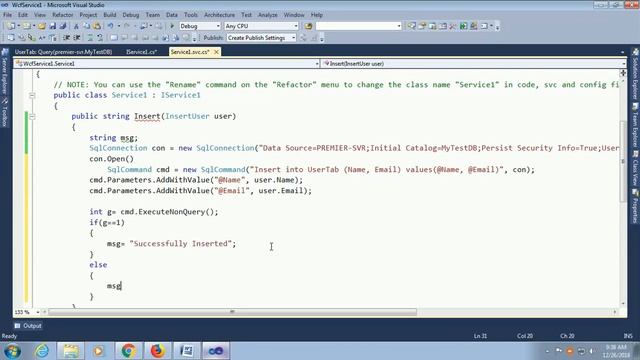The width and height of the screenshot is (640, 360).
Task: Click the New Project toolbar icon
Action: [11, 26]
